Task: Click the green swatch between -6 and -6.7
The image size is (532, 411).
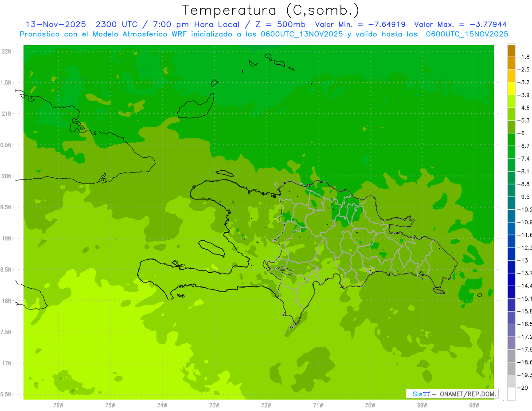Action: (x=511, y=139)
